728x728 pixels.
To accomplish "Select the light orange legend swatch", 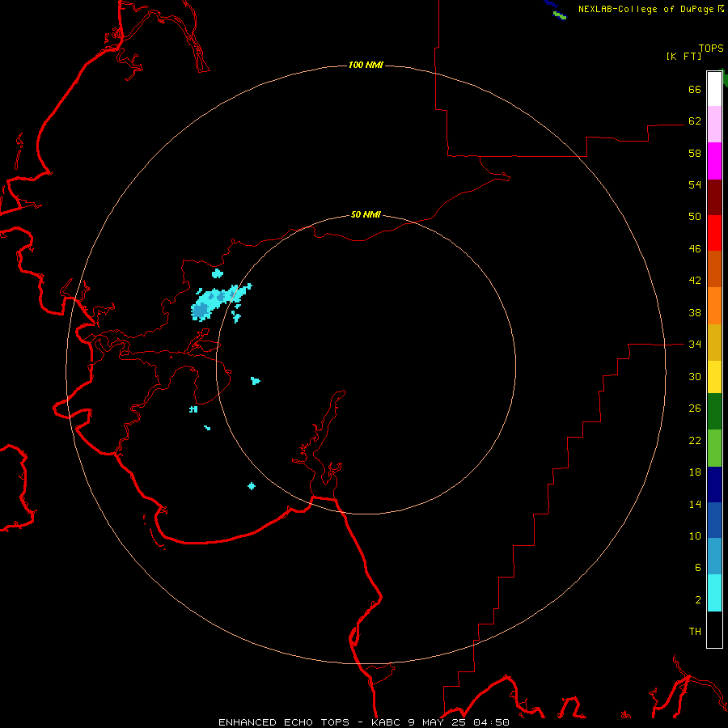I will tap(714, 306).
